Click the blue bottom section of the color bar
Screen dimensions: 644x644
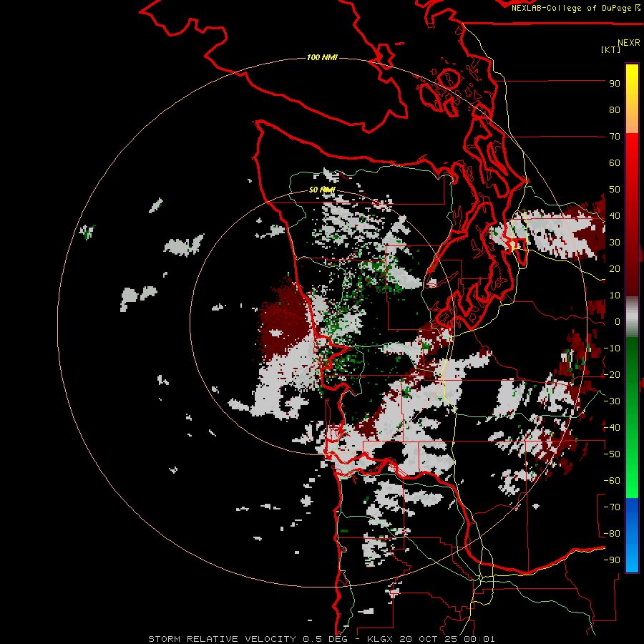pos(632,535)
